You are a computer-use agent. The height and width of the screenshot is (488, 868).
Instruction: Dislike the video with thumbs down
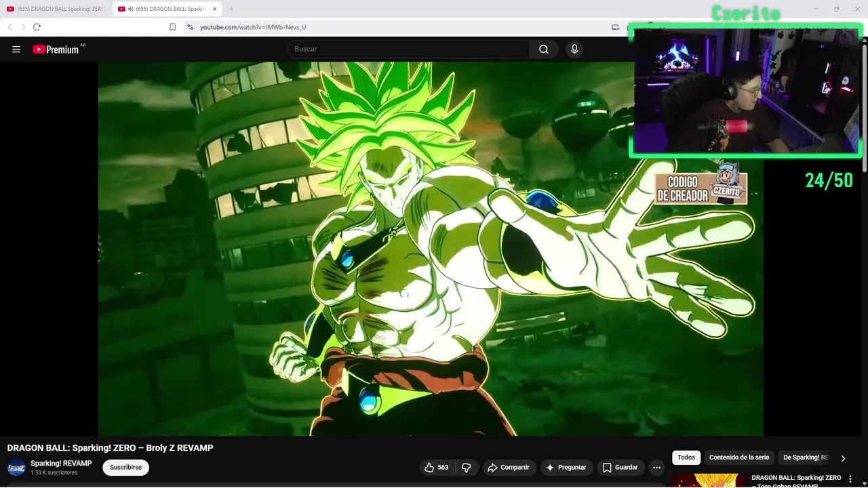point(466,467)
